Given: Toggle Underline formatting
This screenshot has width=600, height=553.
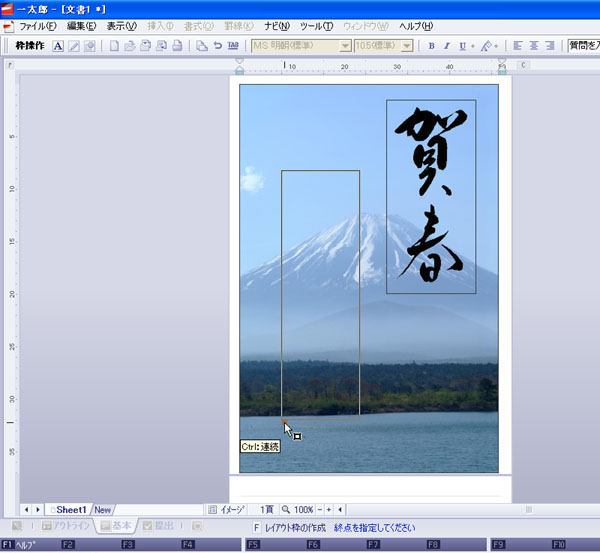Looking at the screenshot, I should (461, 46).
